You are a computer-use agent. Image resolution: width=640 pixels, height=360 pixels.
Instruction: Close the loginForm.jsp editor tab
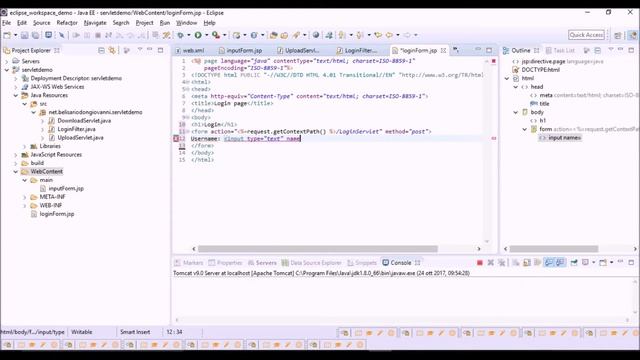443,51
